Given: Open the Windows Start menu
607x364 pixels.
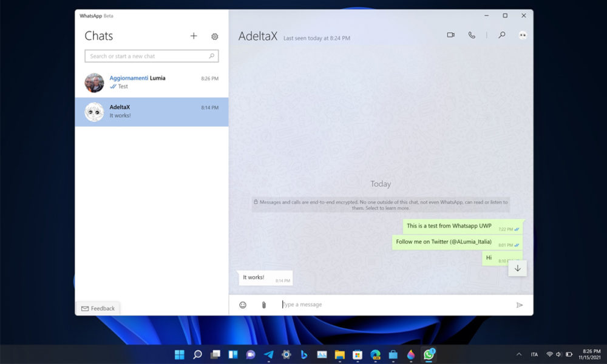Looking at the screenshot, I should click(x=179, y=356).
